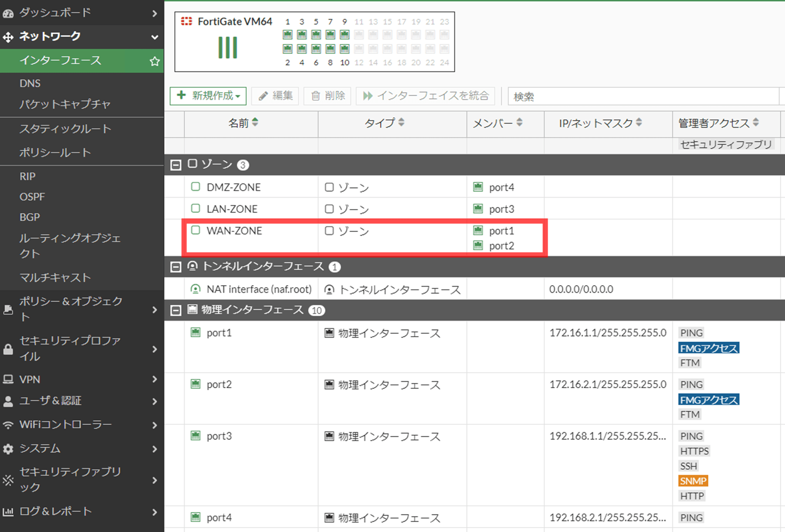
Task: Click the 検索 search field
Action: click(643, 96)
